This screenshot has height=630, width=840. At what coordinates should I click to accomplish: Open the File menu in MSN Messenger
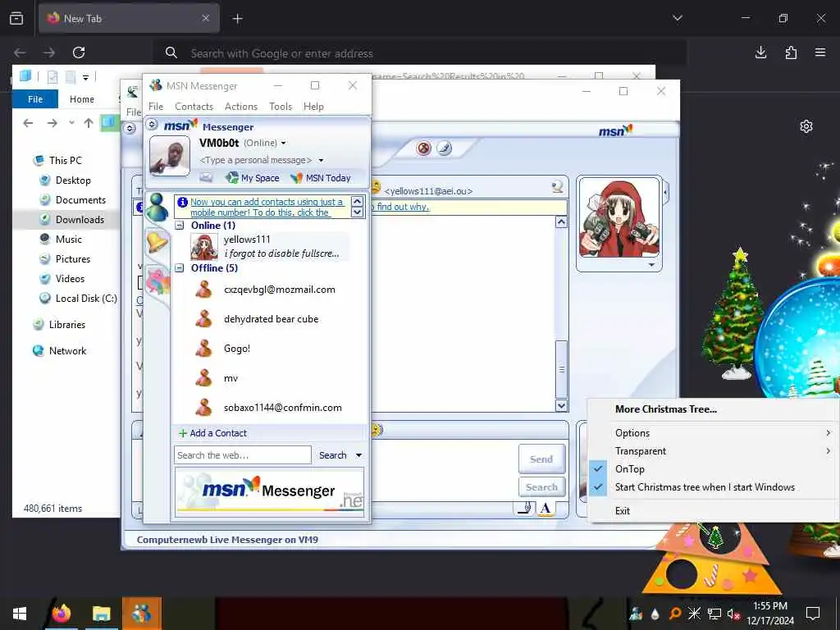point(156,107)
